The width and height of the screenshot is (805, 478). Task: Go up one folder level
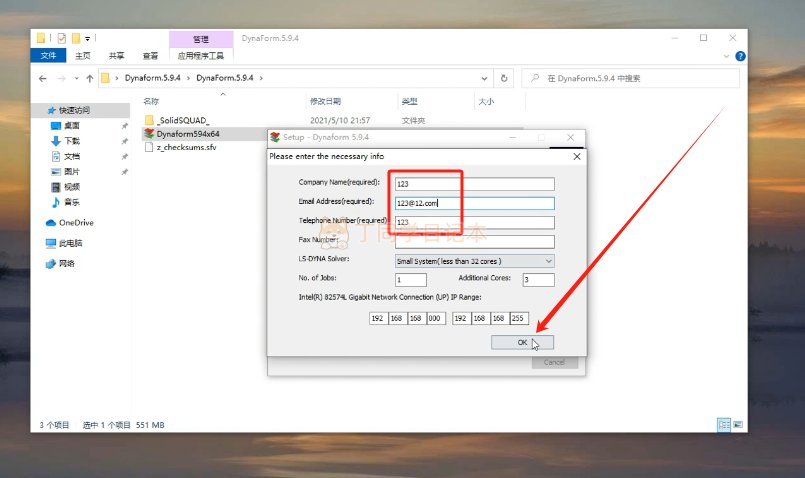tap(90, 79)
